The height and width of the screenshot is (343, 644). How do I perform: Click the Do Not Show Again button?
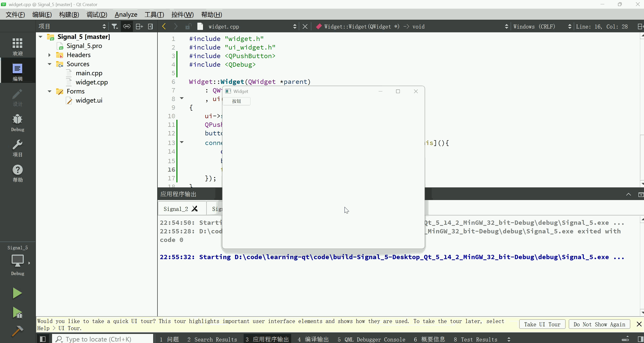pyautogui.click(x=599, y=324)
